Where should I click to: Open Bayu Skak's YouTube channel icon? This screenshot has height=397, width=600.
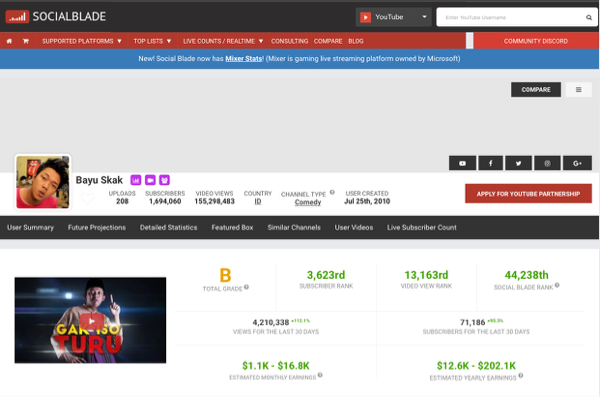tap(462, 163)
